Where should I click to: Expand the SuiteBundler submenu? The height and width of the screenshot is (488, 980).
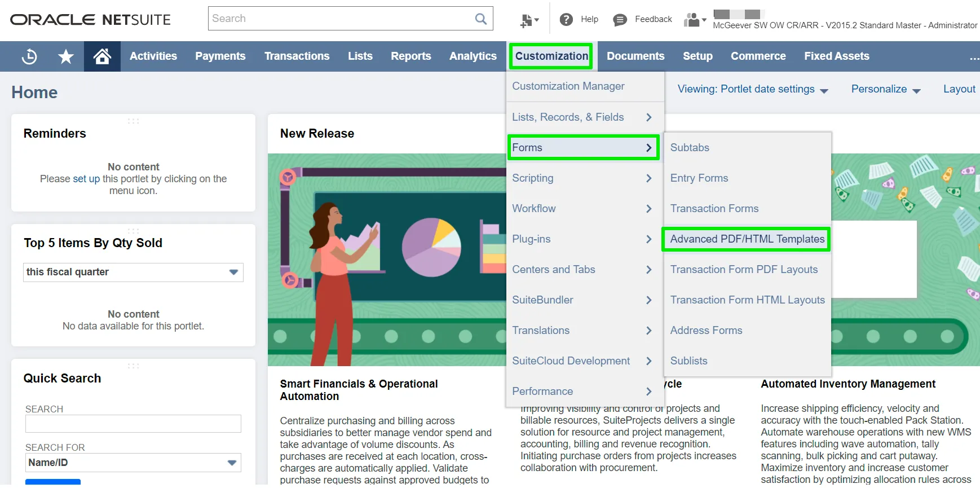pos(585,300)
